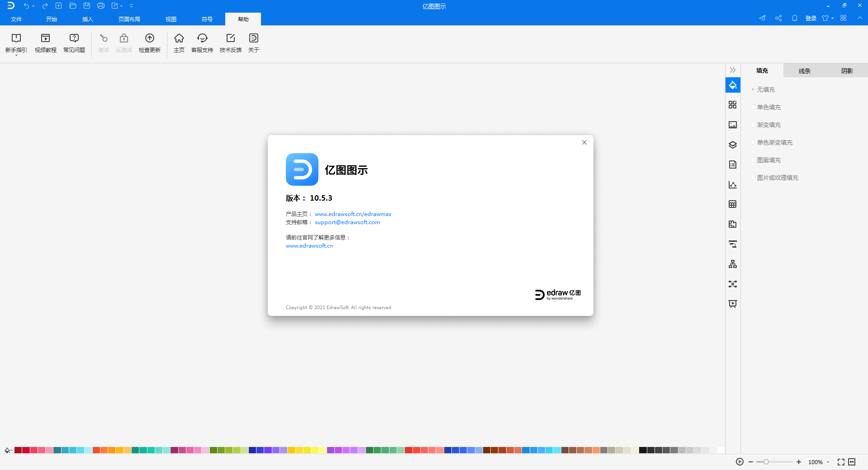Select 图案填充 pattern fill option
This screenshot has height=470, width=868.
tap(766, 160)
